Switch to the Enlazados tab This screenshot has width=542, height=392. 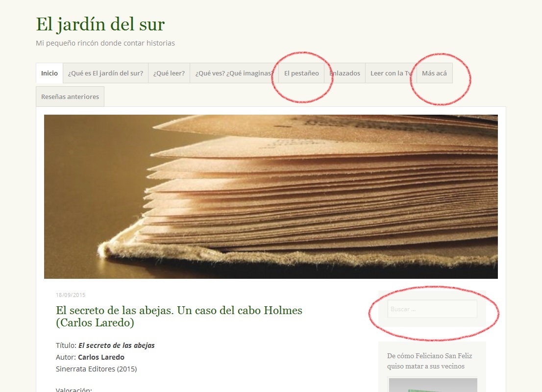tap(345, 73)
